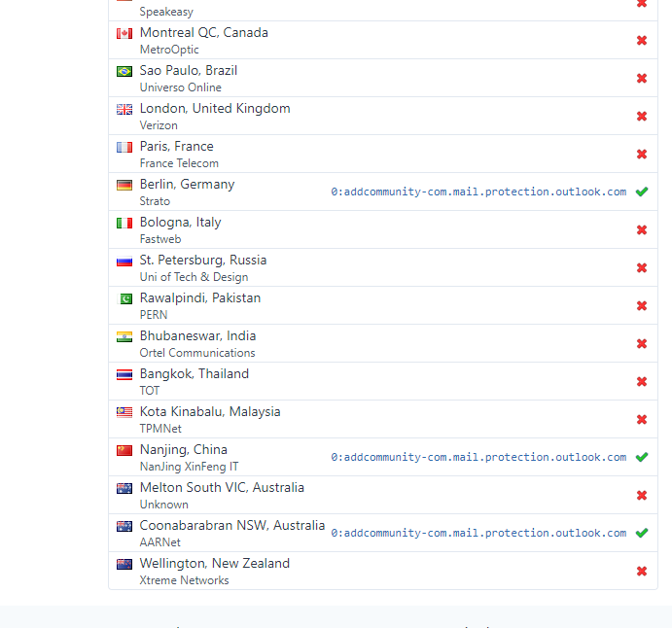Click the red X on the Paris row

click(x=642, y=155)
